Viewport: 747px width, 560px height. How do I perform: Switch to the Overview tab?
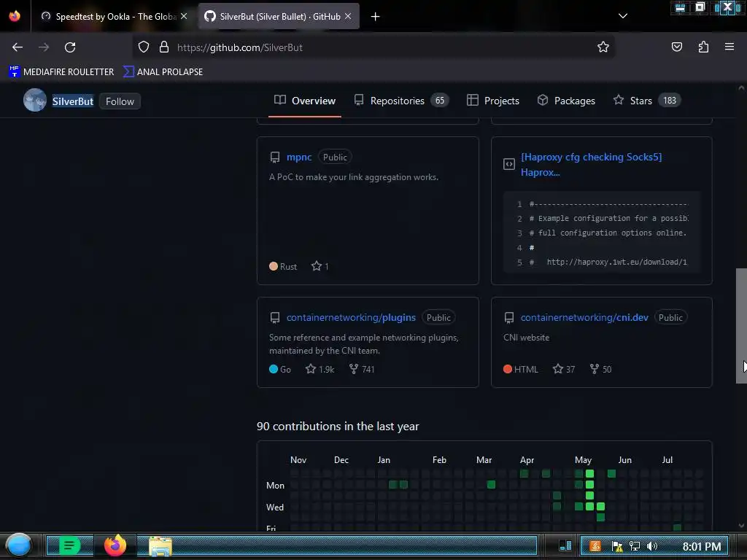pyautogui.click(x=305, y=101)
